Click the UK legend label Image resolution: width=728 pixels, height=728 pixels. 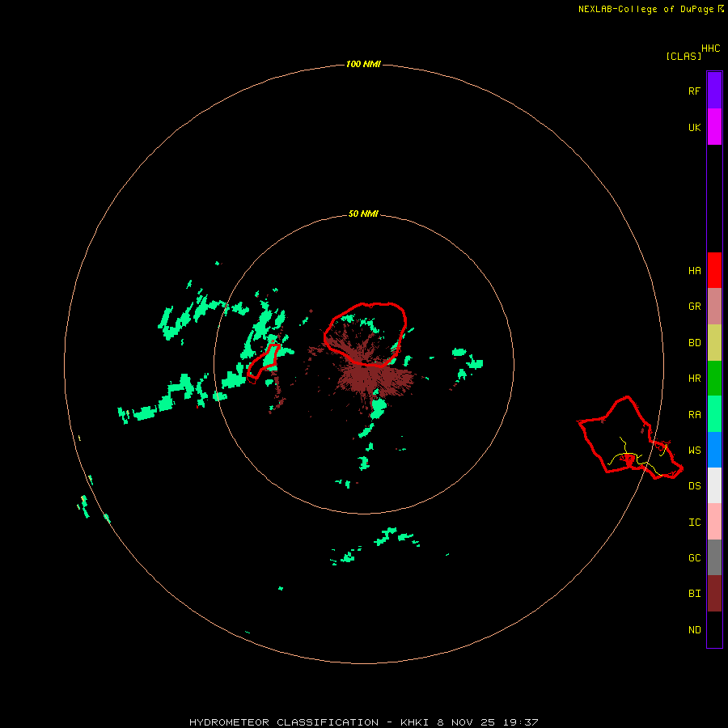point(694,128)
